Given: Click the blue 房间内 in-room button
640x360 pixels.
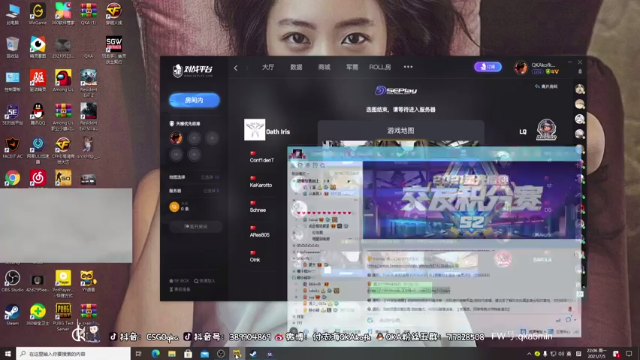Looking at the screenshot, I should 194,100.
